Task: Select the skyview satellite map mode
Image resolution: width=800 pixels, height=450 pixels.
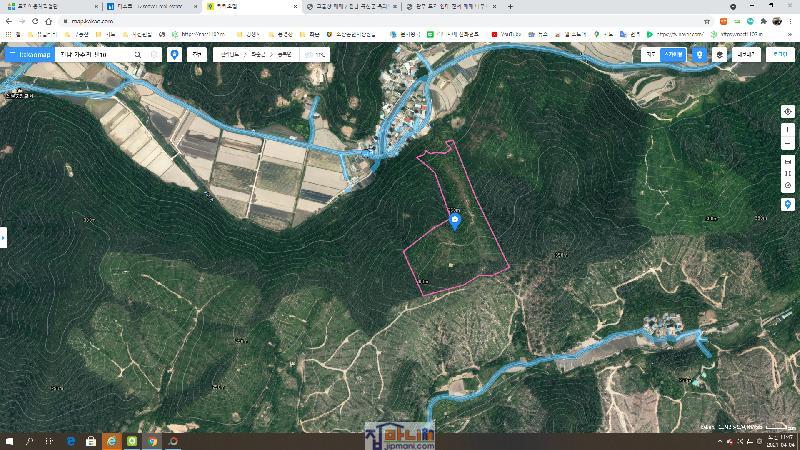Action: (x=674, y=55)
